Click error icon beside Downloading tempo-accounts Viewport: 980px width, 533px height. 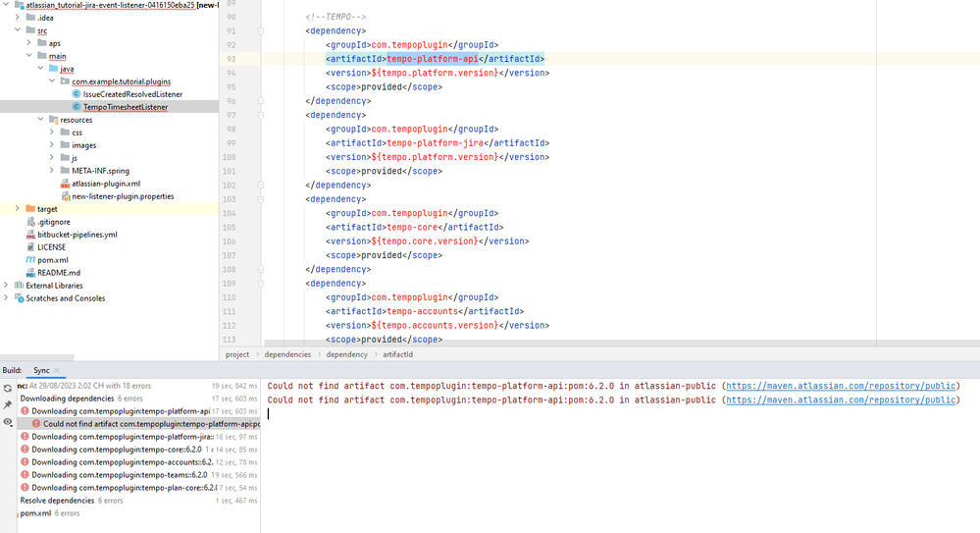click(x=25, y=461)
